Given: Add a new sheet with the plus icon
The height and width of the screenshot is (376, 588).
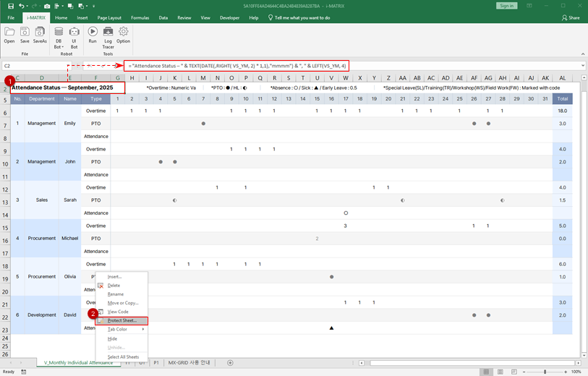Looking at the screenshot, I should (230, 362).
